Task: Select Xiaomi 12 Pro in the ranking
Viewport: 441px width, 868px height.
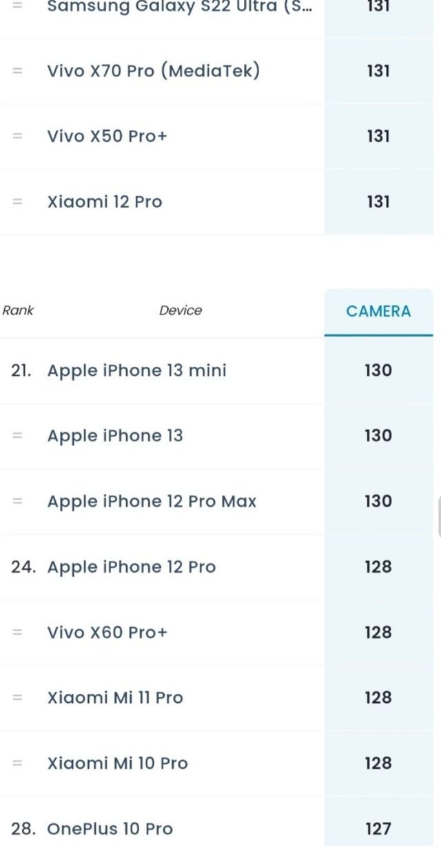Action: (x=104, y=202)
